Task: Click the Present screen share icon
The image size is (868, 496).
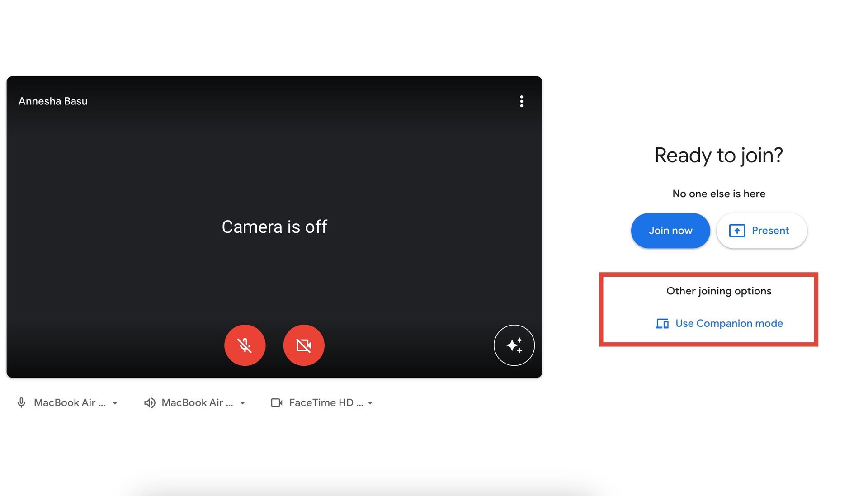Action: [x=737, y=231]
